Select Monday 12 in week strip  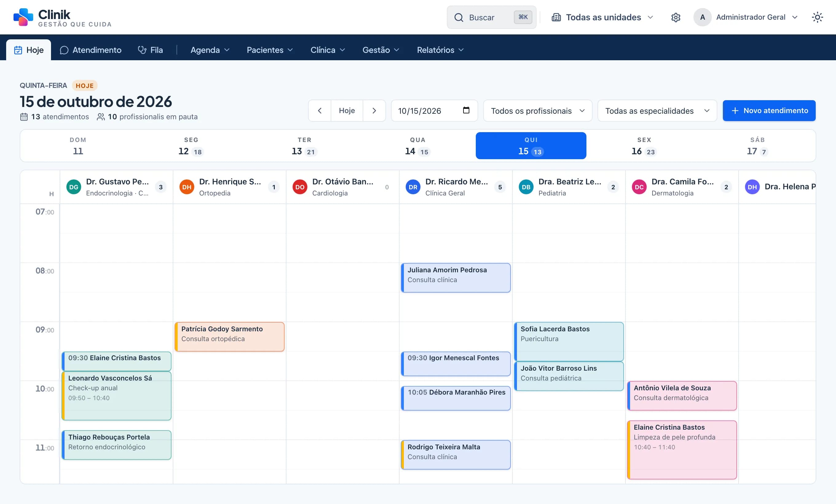tap(191, 146)
